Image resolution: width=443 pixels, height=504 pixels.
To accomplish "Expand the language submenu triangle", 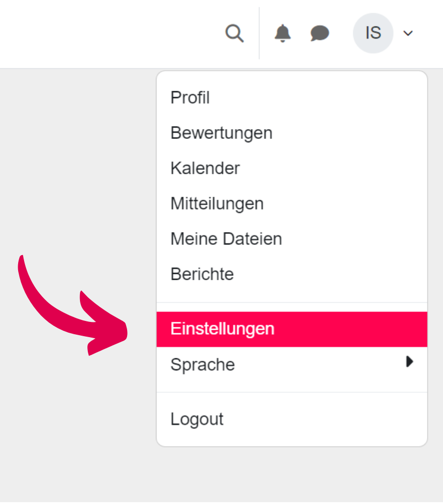I will 410,362.
